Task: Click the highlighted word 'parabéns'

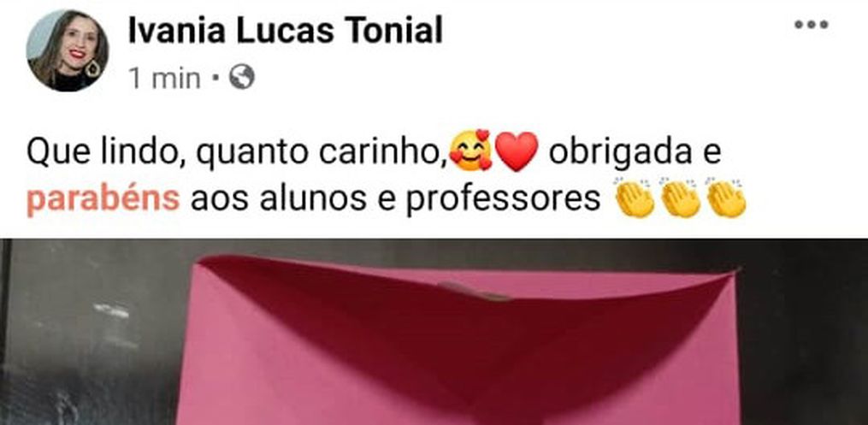Action: 103,200
